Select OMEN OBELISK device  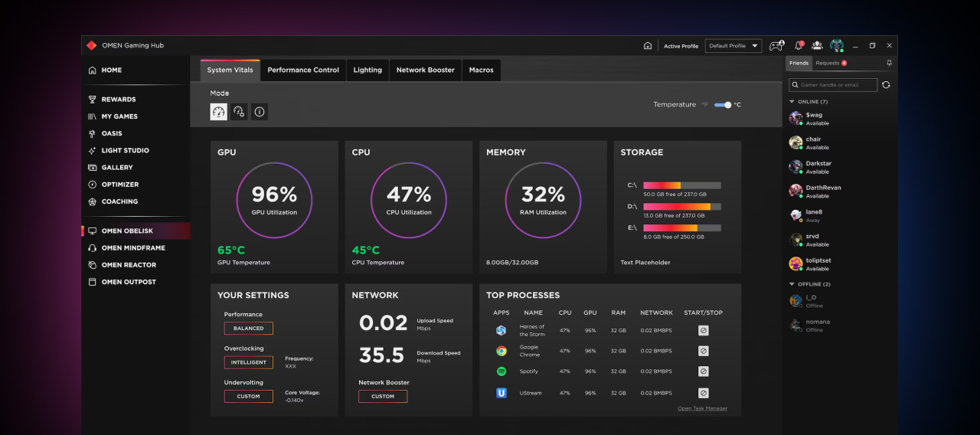tap(136, 231)
